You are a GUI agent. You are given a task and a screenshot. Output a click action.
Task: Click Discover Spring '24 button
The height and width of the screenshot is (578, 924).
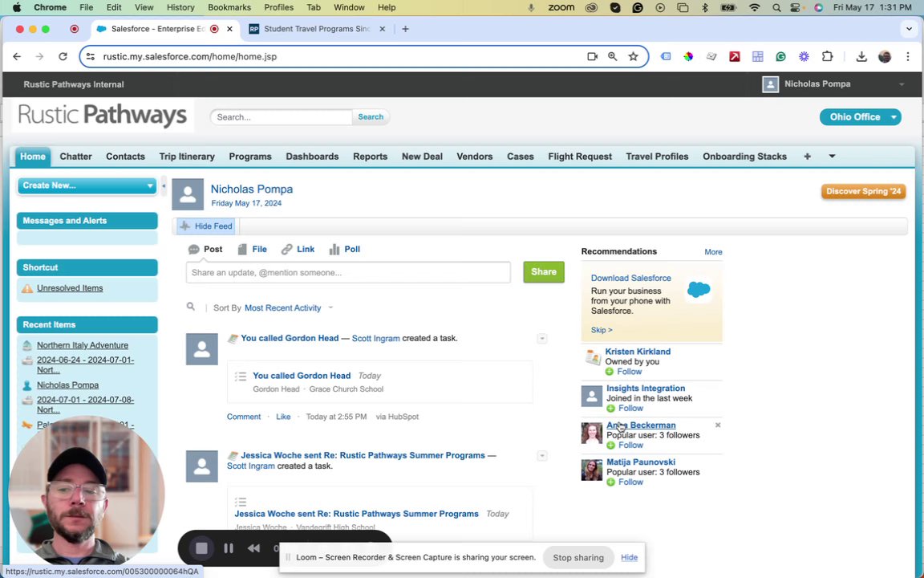point(863,191)
